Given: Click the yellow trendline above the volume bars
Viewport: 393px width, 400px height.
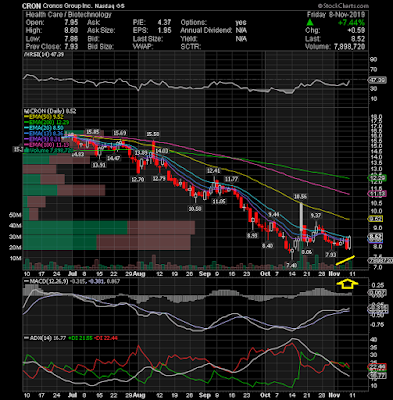Looking at the screenshot, I should (x=345, y=260).
